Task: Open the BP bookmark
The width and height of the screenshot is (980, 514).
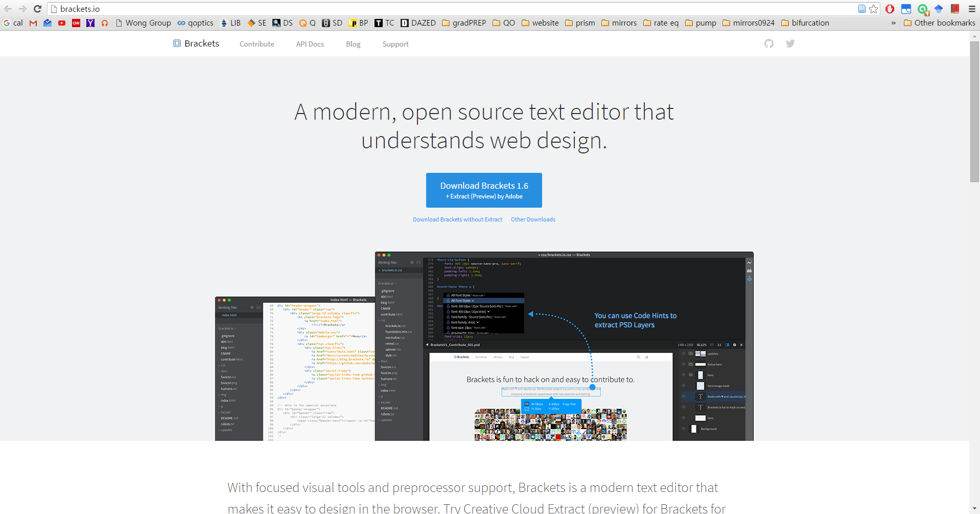Action: 358,23
